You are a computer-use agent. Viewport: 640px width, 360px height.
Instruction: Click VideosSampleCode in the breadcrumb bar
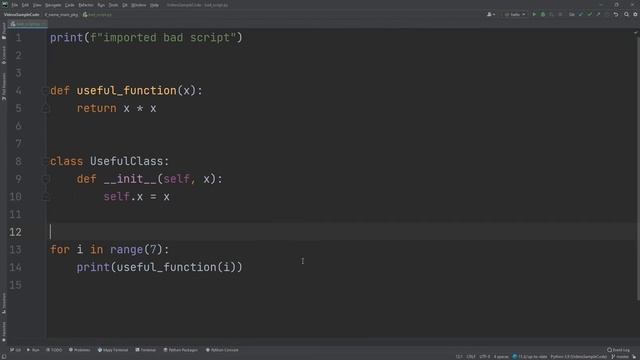(22, 15)
